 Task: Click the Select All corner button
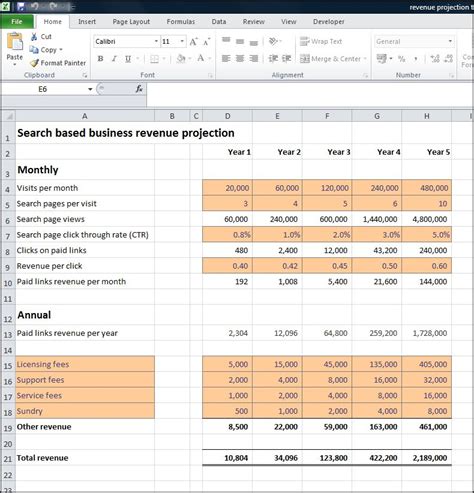click(x=8, y=116)
